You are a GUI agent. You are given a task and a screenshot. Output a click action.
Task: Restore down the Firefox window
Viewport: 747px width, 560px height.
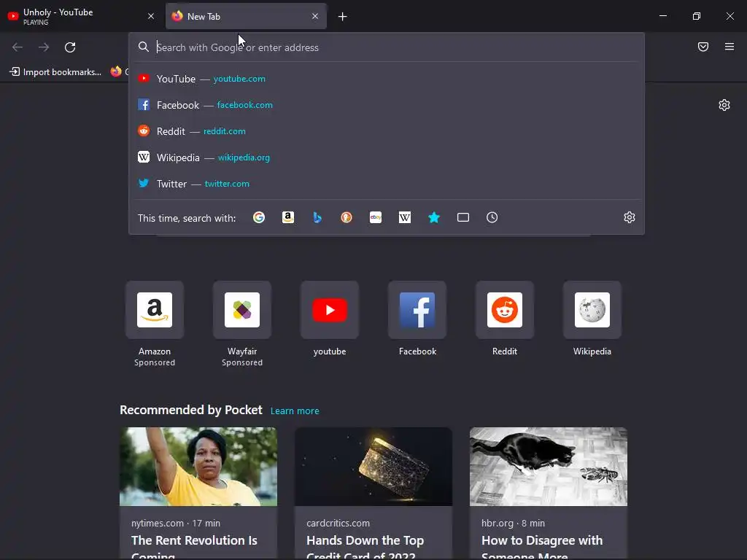pyautogui.click(x=697, y=16)
